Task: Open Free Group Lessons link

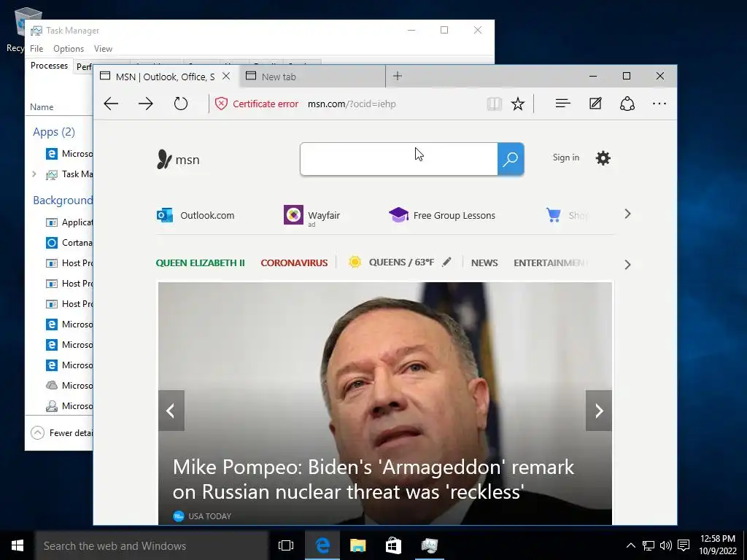Action: (442, 215)
